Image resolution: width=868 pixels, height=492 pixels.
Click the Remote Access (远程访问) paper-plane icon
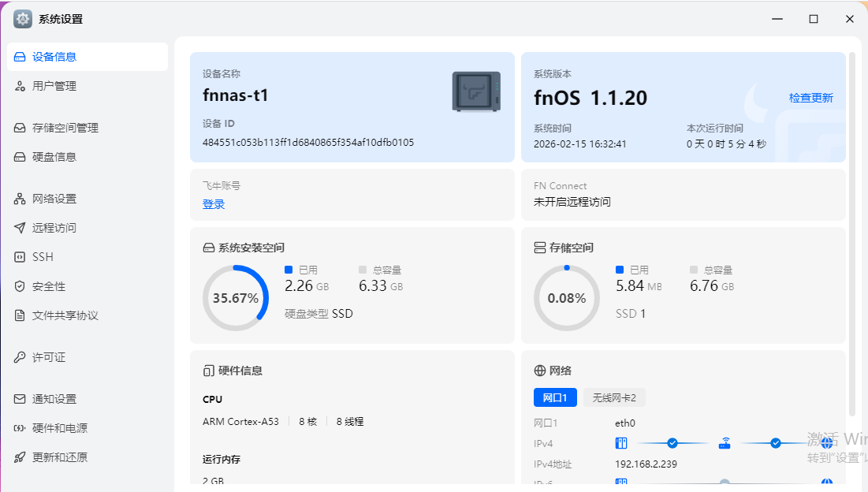pyautogui.click(x=20, y=228)
